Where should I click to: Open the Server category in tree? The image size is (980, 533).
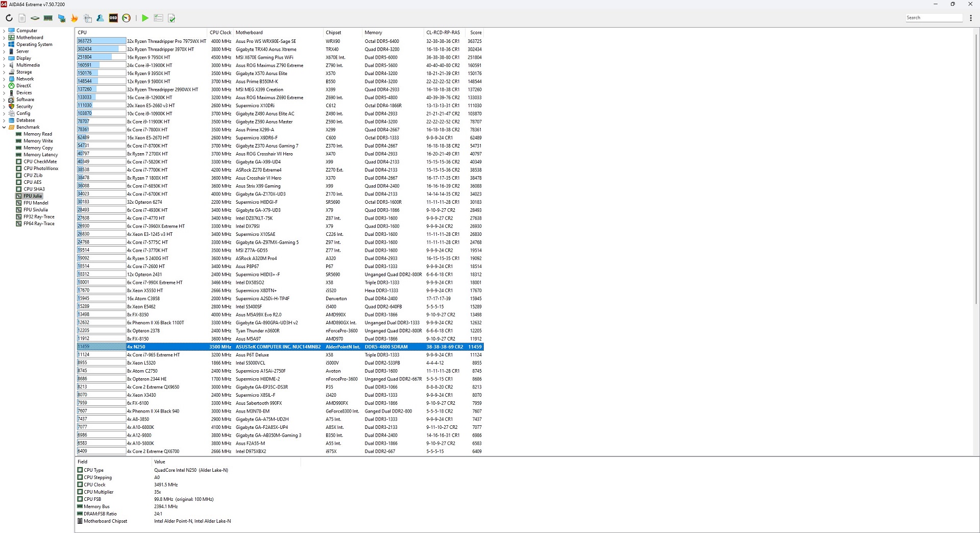click(x=22, y=51)
